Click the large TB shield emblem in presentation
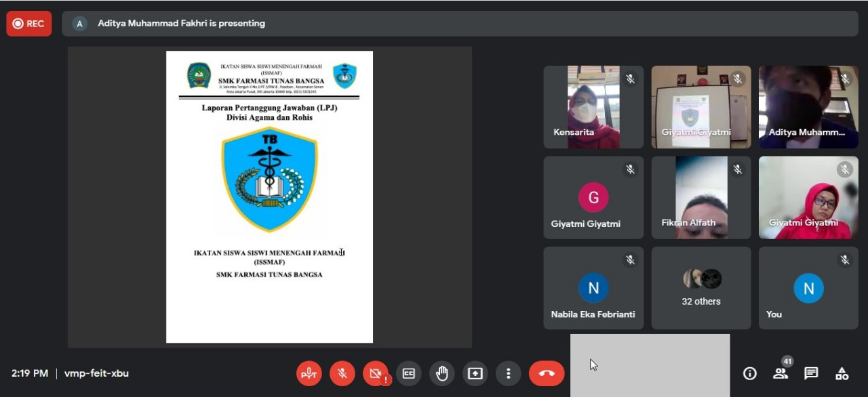This screenshot has width=868, height=397. click(269, 180)
